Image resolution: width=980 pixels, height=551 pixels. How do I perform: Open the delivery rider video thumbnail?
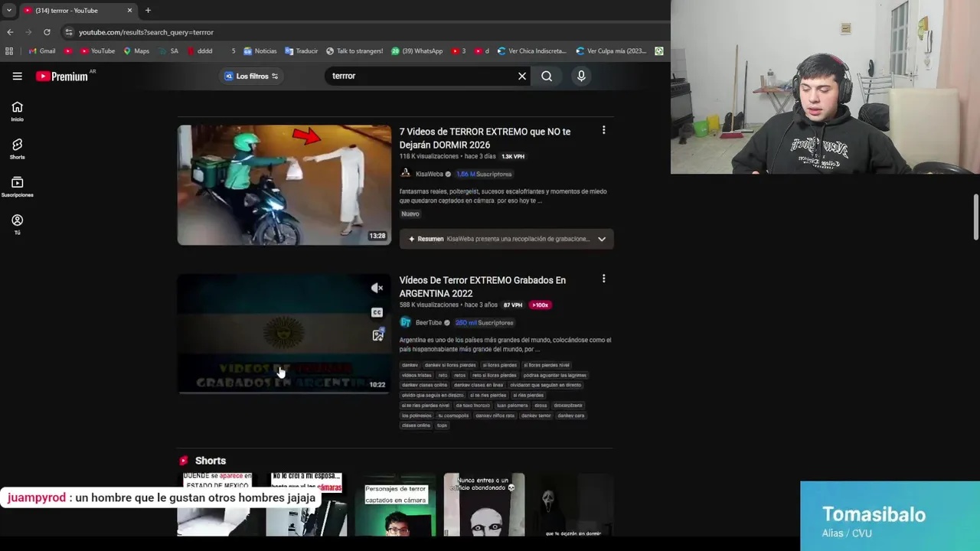284,185
